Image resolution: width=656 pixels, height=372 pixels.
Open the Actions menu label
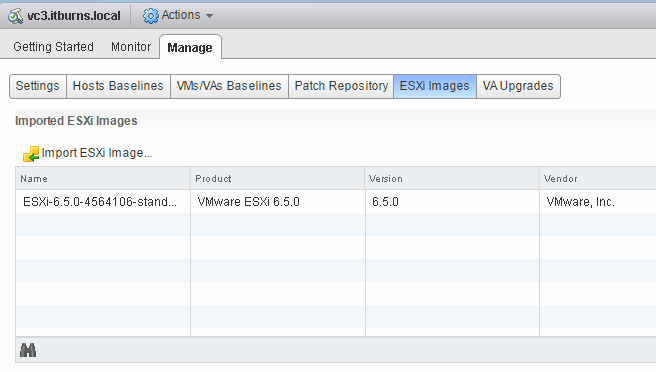point(181,15)
